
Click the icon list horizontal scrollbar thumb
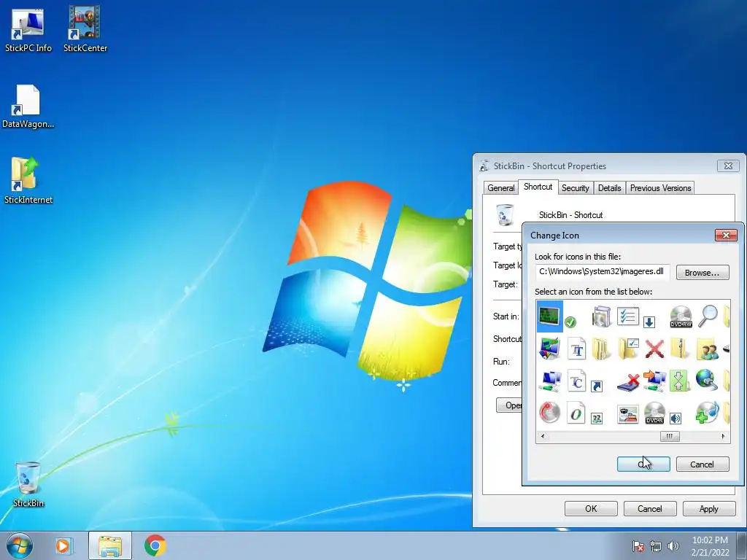tap(670, 436)
